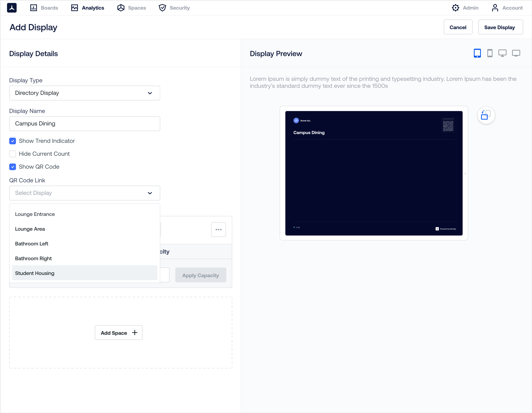Click the Density logo home icon
This screenshot has height=413, width=532.
click(12, 8)
